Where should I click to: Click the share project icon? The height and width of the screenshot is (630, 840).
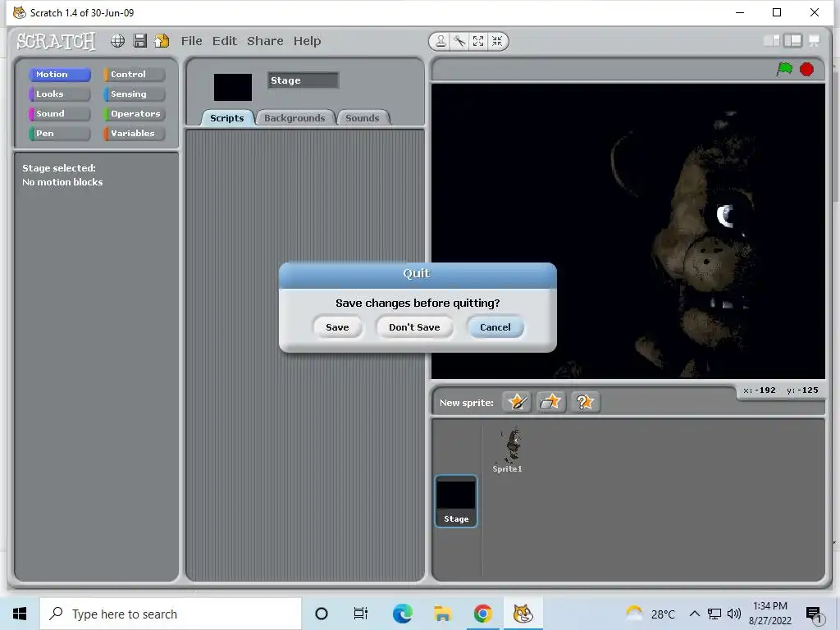[162, 41]
